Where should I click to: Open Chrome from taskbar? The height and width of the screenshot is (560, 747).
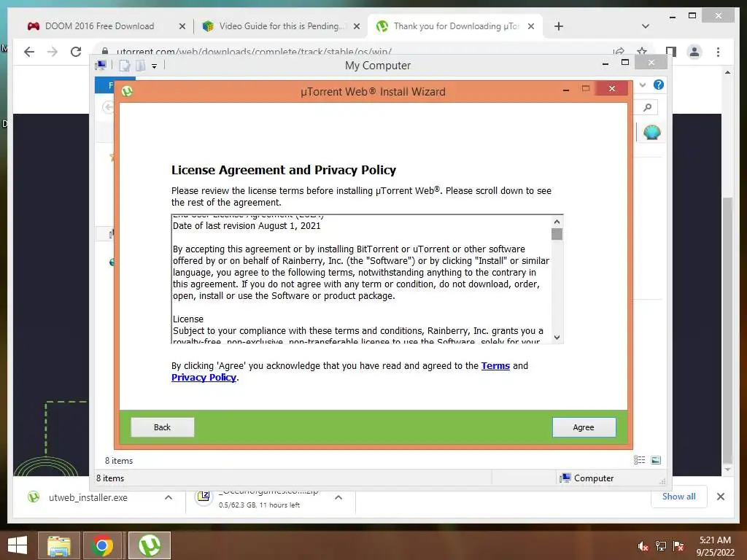[102, 545]
